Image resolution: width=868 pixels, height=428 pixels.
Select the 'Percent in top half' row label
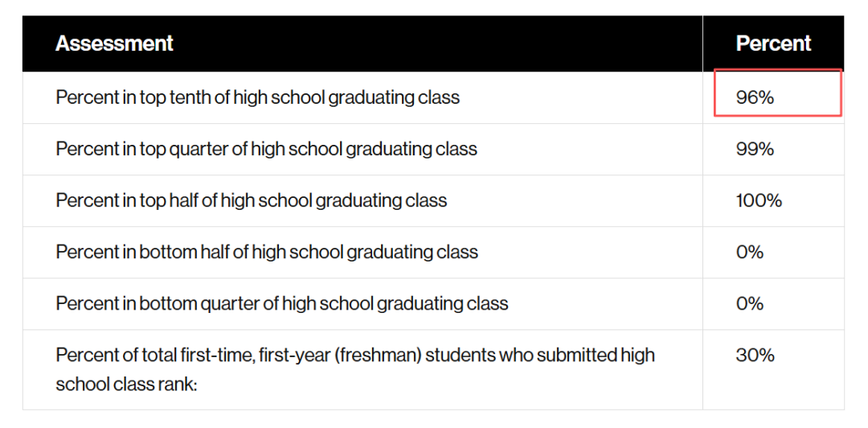coord(251,200)
